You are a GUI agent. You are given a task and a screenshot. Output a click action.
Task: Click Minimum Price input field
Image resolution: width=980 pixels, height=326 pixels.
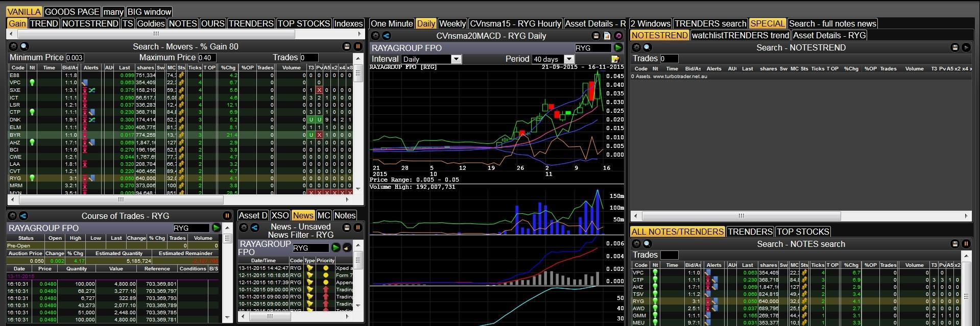tap(75, 58)
